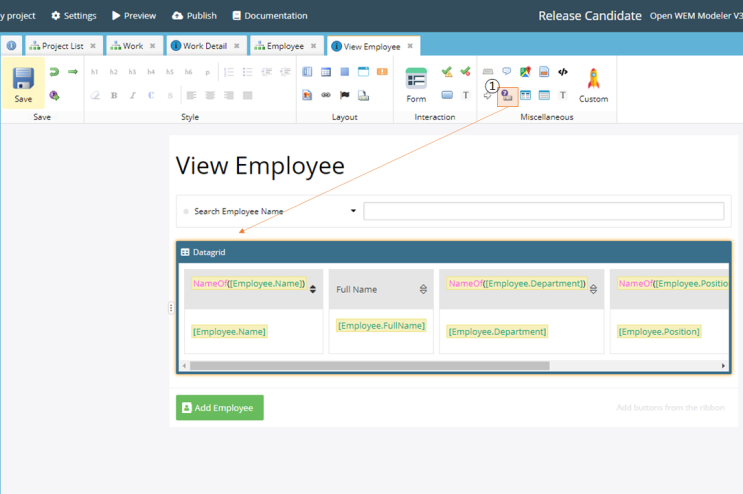
Task: Justify text alignment
Action: click(x=247, y=96)
